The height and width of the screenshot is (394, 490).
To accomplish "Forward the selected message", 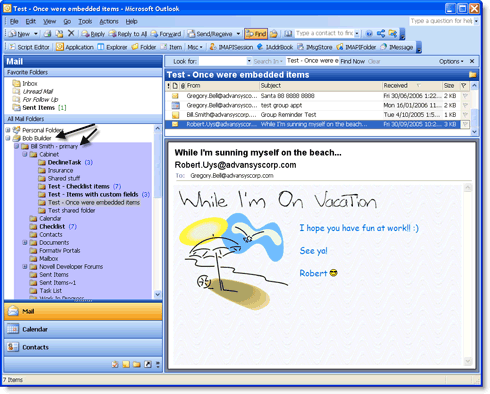I will [166, 34].
